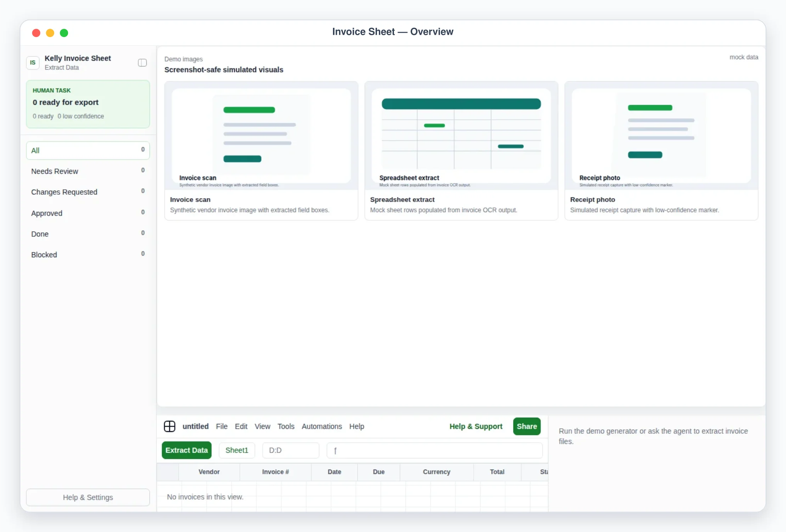The width and height of the screenshot is (786, 532).
Task: Click the blank row-number header corner cell
Action: tap(168, 472)
